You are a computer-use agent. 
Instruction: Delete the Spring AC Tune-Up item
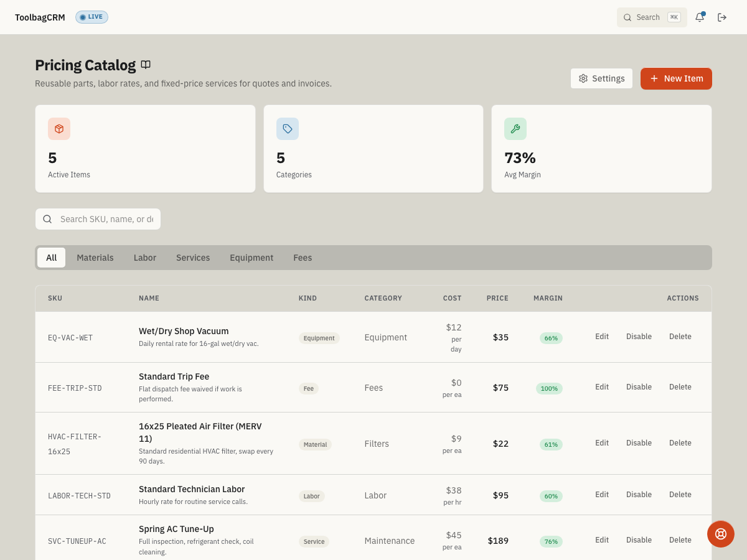[x=680, y=540]
